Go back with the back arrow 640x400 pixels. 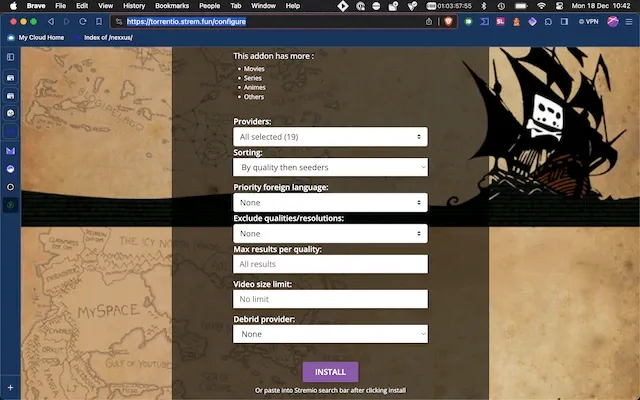click(x=51, y=22)
